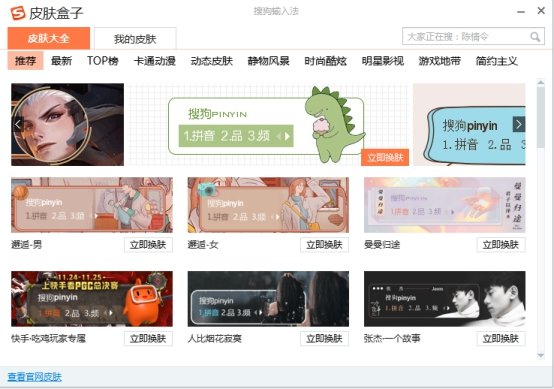Click orange 立即换肤 on dinosaur banner
This screenshot has height=389, width=554.
point(385,157)
